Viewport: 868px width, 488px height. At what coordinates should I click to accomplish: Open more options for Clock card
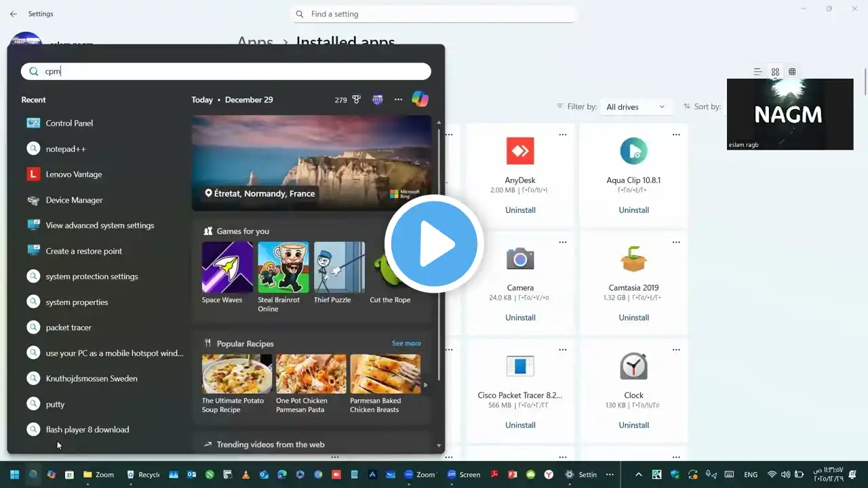676,350
